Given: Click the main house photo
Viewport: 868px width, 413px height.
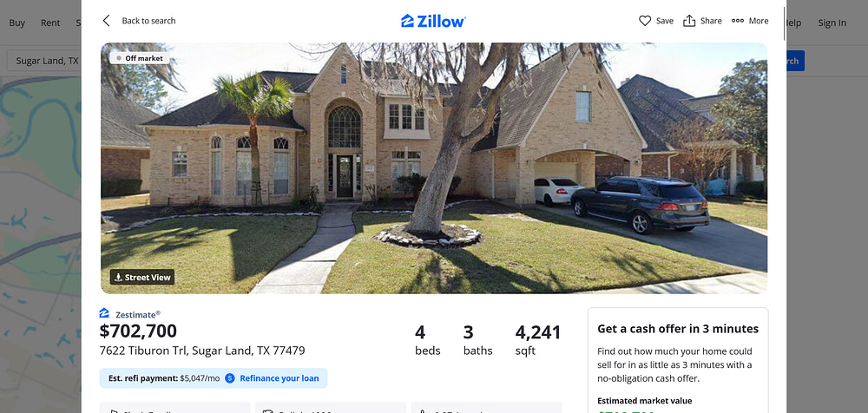Looking at the screenshot, I should pos(433,168).
